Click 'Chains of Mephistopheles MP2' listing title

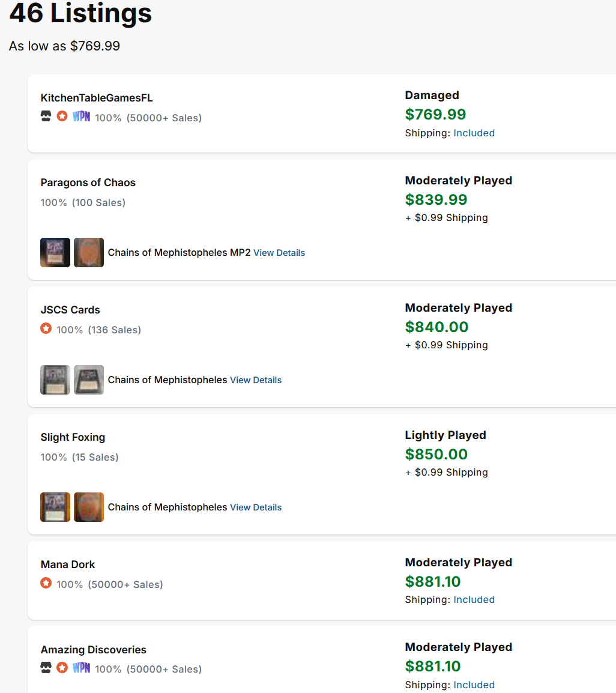coord(179,252)
